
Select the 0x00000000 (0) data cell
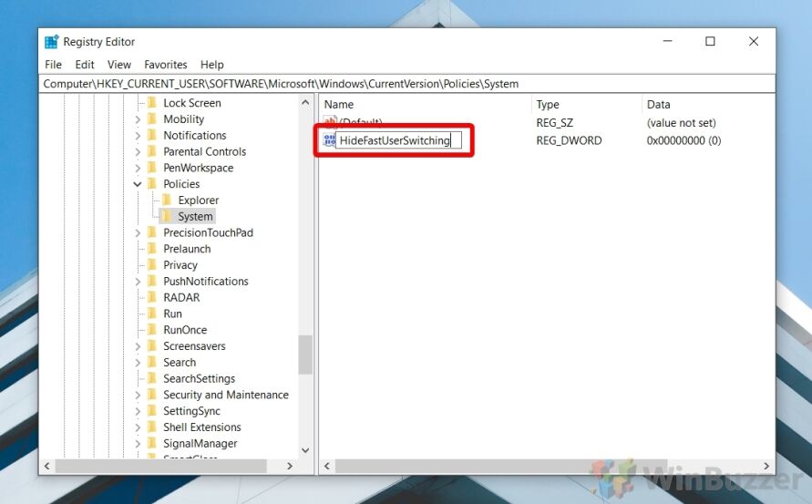(x=684, y=140)
